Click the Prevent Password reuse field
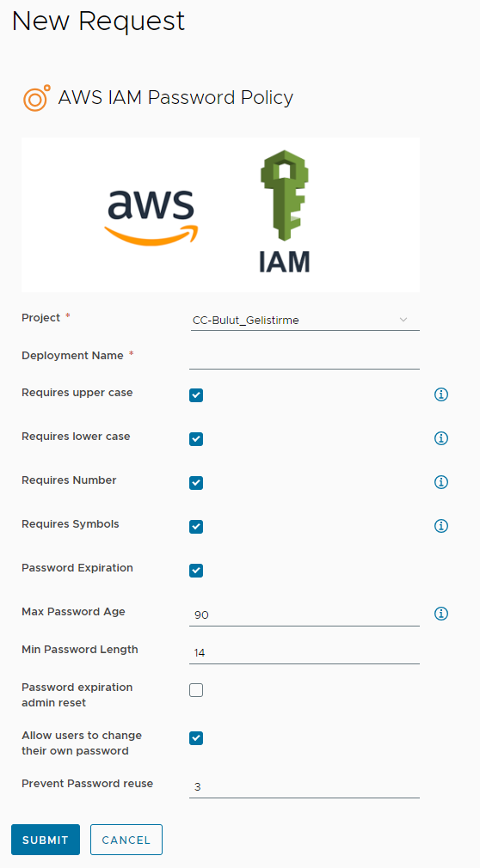This screenshot has width=480, height=868. coord(305,787)
